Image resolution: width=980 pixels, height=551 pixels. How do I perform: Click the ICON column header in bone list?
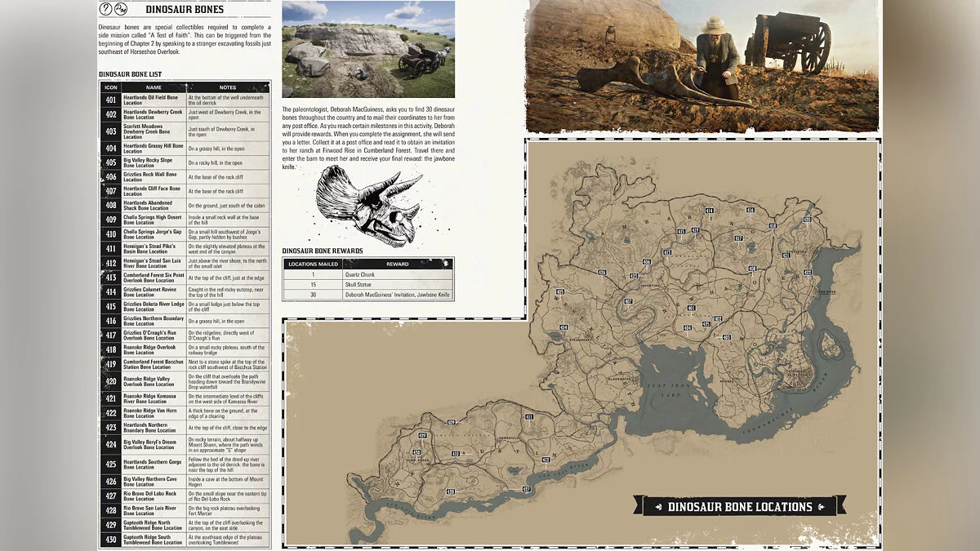(x=111, y=87)
